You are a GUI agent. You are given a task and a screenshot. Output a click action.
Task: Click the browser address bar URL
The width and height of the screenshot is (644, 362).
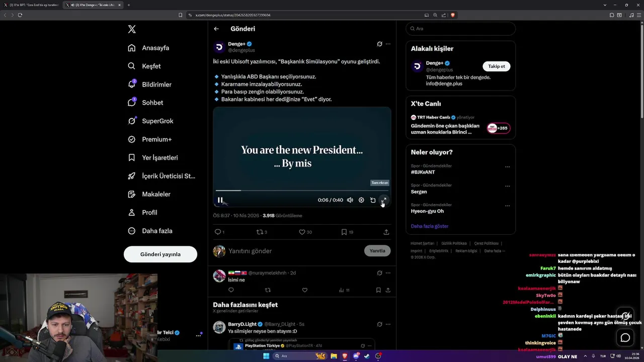[x=232, y=15]
